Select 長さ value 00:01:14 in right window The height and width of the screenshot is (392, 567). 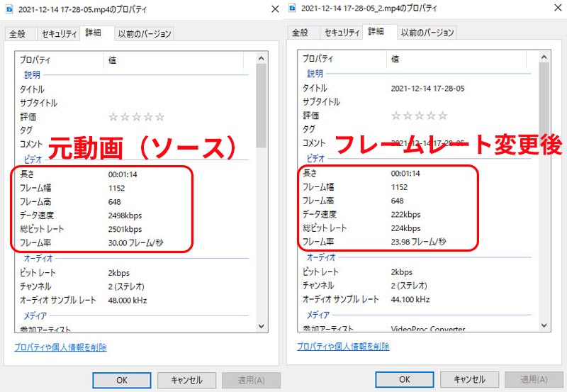(405, 174)
